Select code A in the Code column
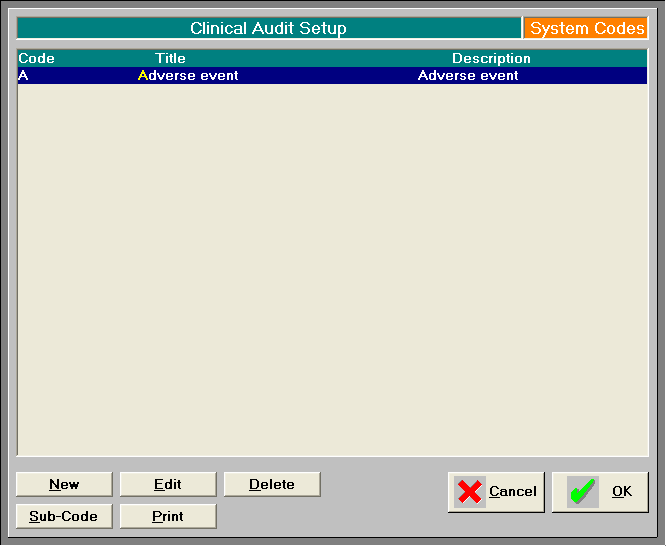The height and width of the screenshot is (546, 666). [x=23, y=75]
